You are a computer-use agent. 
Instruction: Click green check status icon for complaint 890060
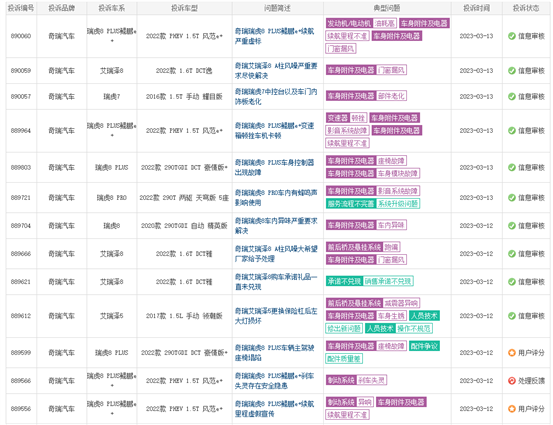512,36
